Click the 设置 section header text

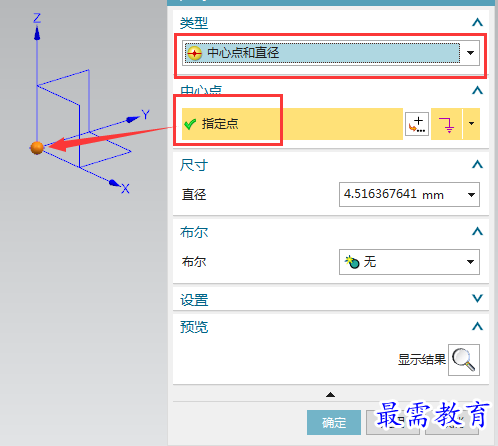[194, 300]
